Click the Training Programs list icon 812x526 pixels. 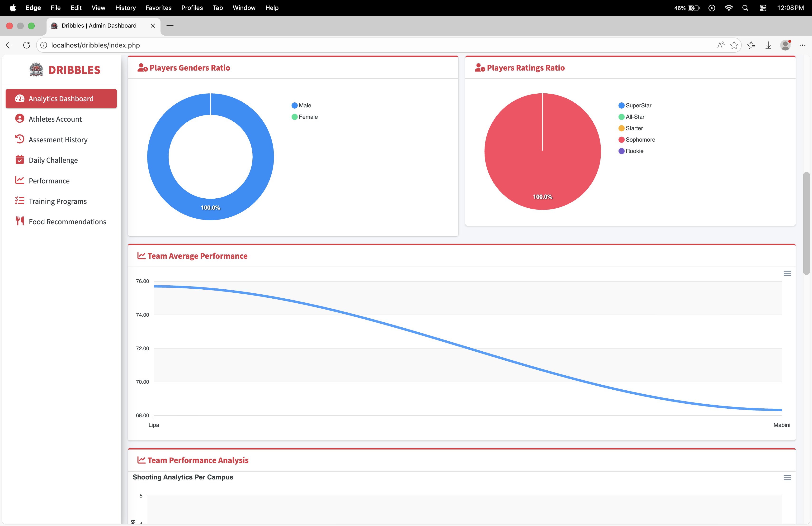(20, 201)
